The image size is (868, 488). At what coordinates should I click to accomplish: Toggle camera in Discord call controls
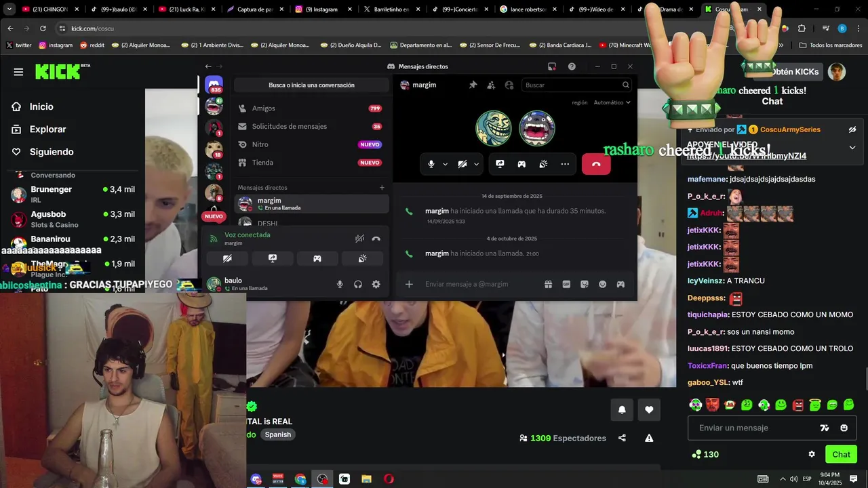(462, 164)
